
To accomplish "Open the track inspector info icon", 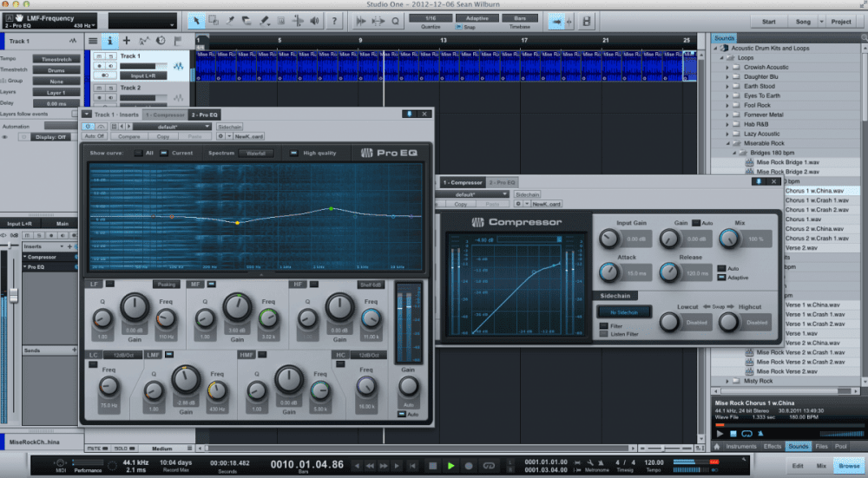I will point(109,40).
